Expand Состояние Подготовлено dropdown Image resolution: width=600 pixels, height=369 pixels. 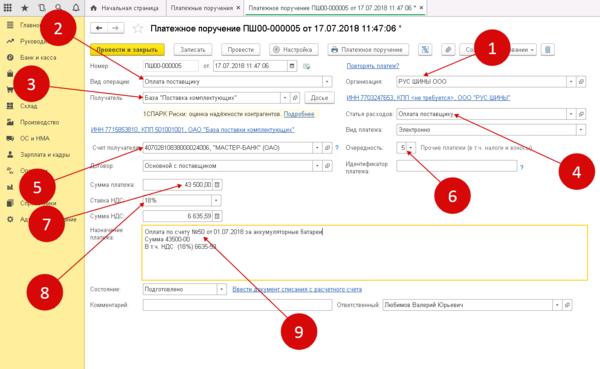[222, 289]
